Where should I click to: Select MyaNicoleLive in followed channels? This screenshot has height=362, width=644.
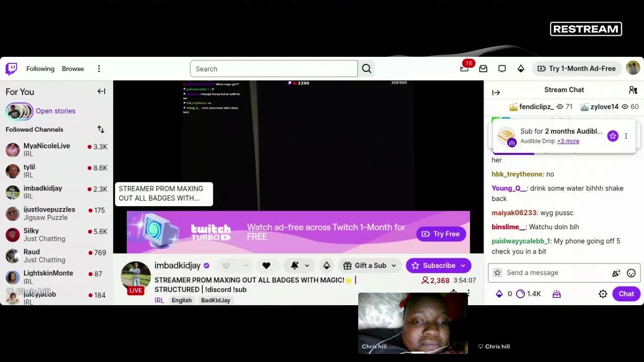pos(56,149)
